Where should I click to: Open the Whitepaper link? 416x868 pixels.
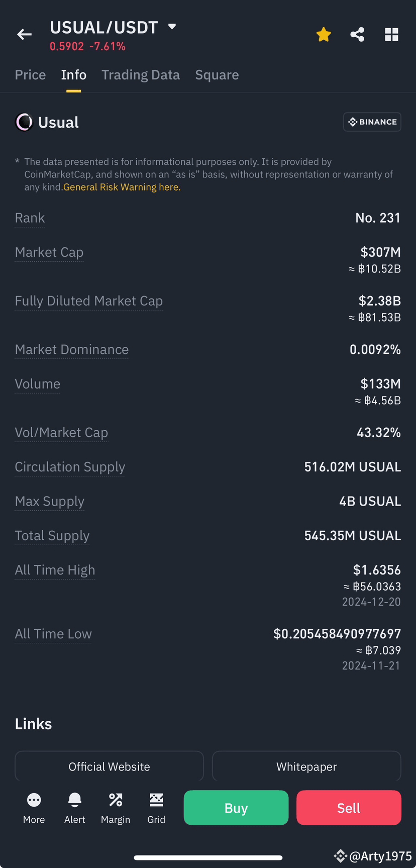306,766
